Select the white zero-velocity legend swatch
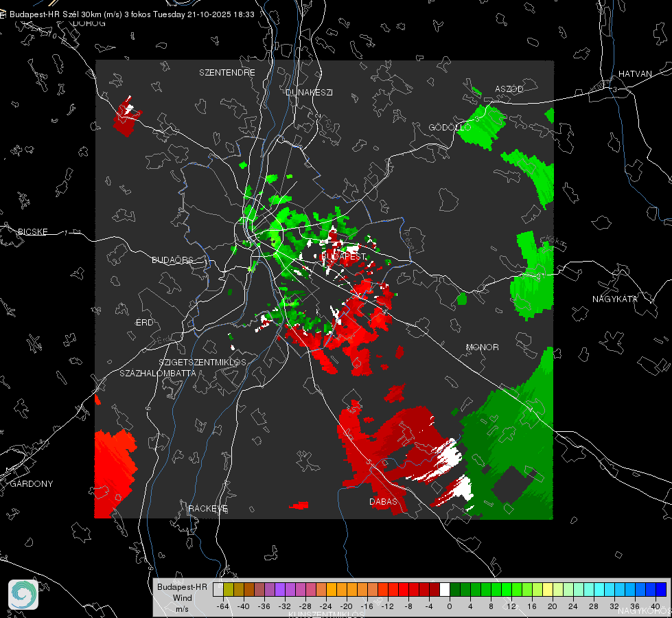The image size is (672, 618). tap(445, 589)
